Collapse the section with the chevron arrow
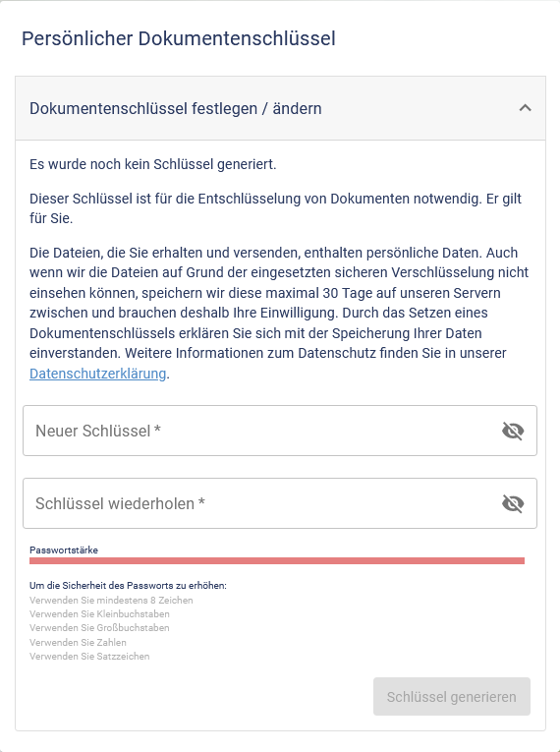 click(525, 108)
